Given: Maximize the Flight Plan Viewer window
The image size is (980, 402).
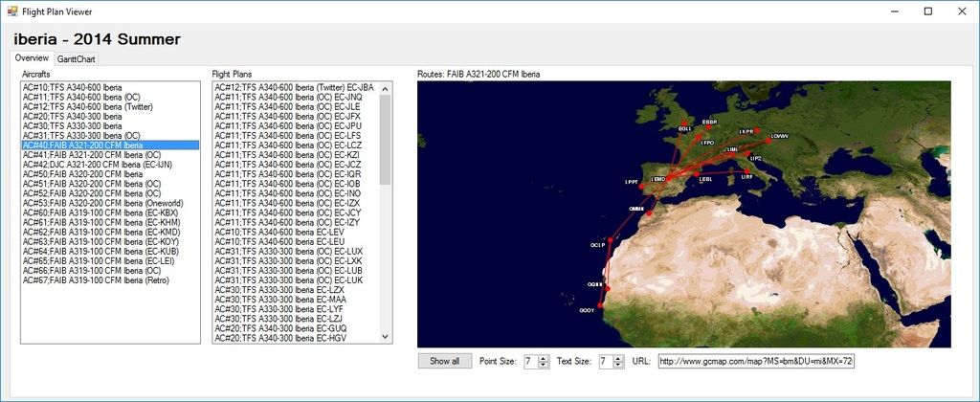Looking at the screenshot, I should pos(928,11).
